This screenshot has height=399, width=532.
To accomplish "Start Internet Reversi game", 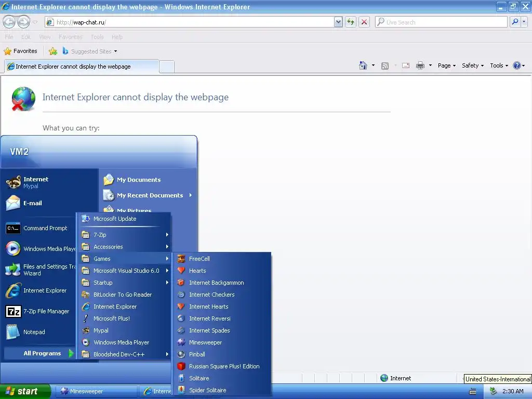I will pos(221,318).
